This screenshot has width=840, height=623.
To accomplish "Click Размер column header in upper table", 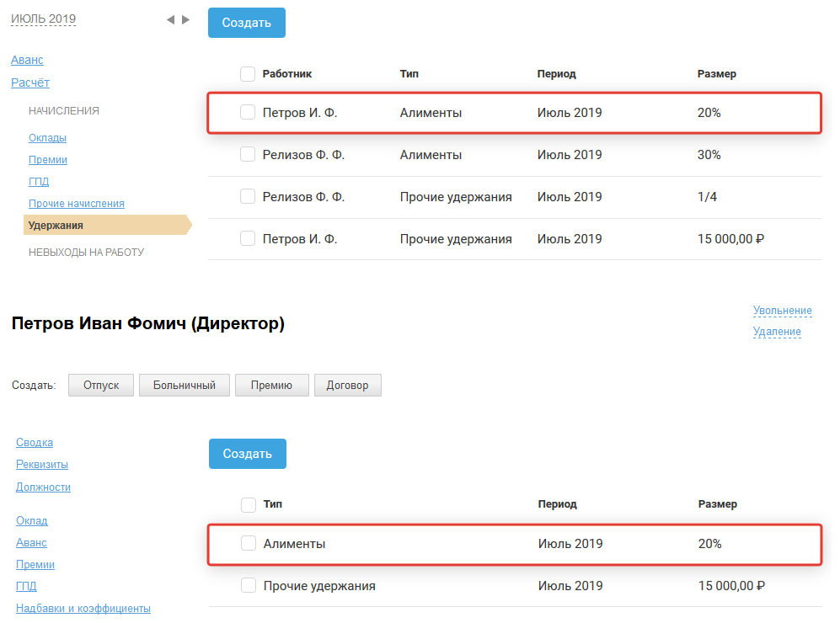I will tap(717, 74).
